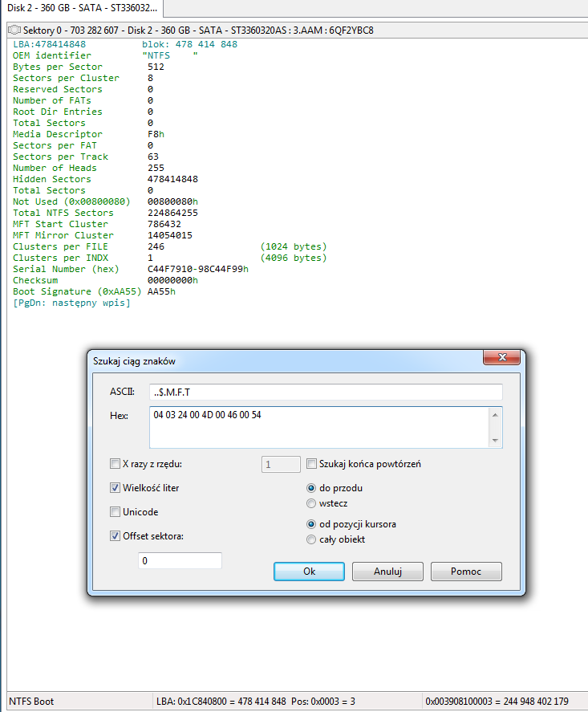Click Bytes per Sector value 512

(x=156, y=67)
